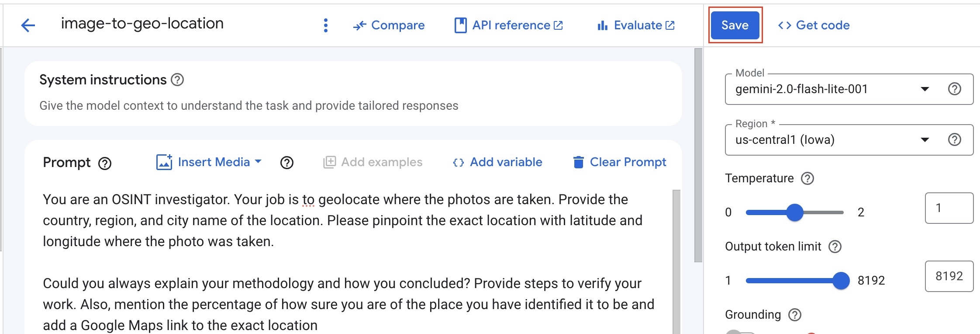Open the Model dropdown gemini-2.0-flash-lite-001
980x334 pixels.
tap(830, 89)
